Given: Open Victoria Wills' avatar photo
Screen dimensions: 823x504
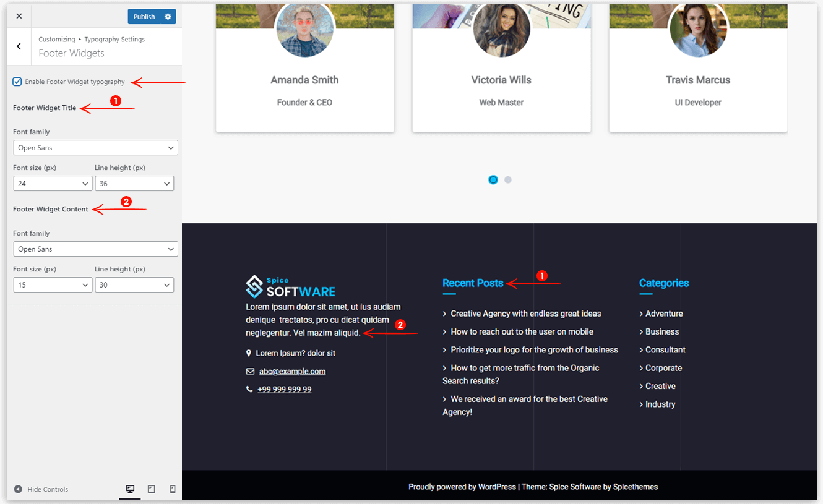Looking at the screenshot, I should pyautogui.click(x=502, y=28).
